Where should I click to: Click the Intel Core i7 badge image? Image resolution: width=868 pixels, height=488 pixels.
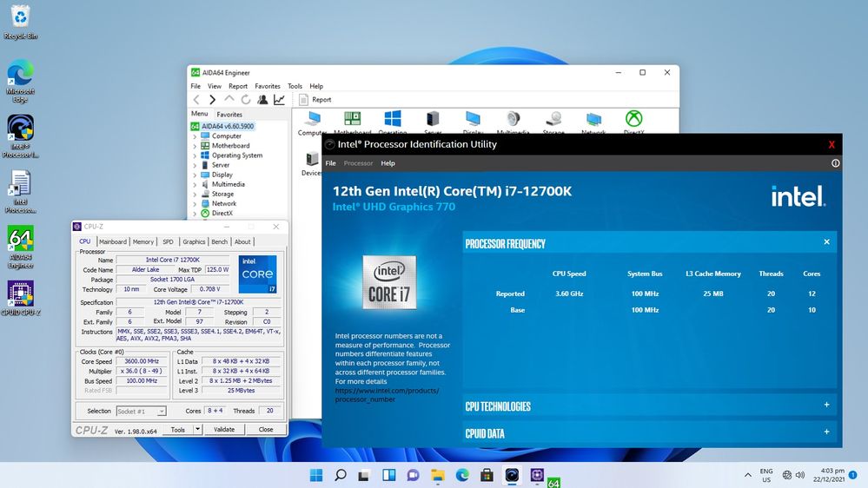[x=389, y=282]
